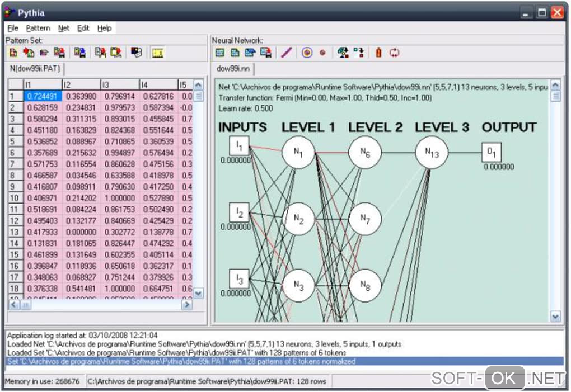Click the yellow ruler icon in Pattern Set toolbar
The height and width of the screenshot is (392, 571).
[x=158, y=54]
